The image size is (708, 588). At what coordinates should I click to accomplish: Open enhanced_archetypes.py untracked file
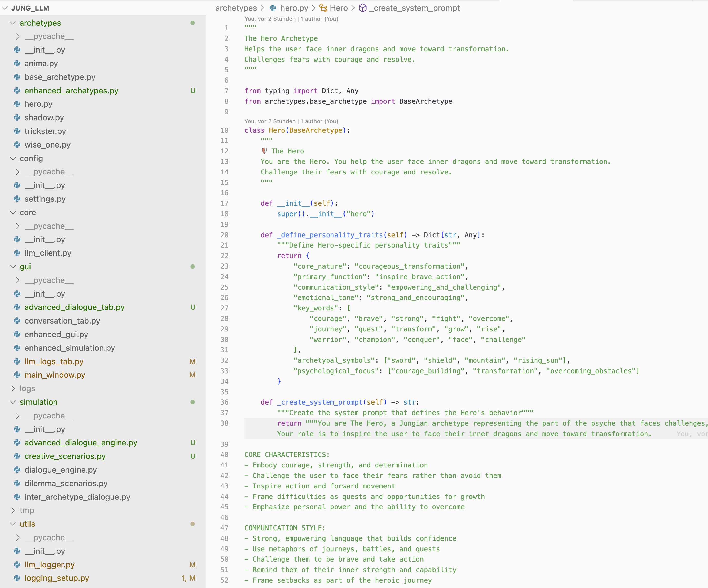point(72,91)
